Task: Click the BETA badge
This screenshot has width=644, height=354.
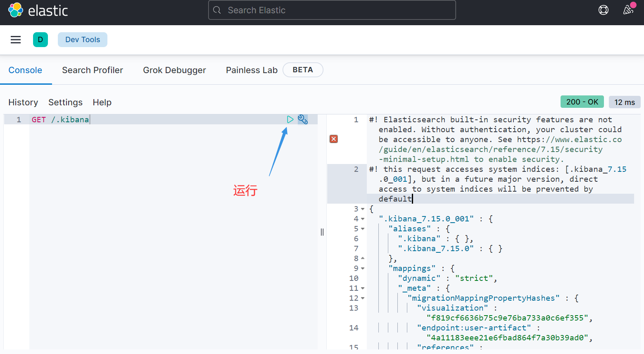Action: point(303,70)
